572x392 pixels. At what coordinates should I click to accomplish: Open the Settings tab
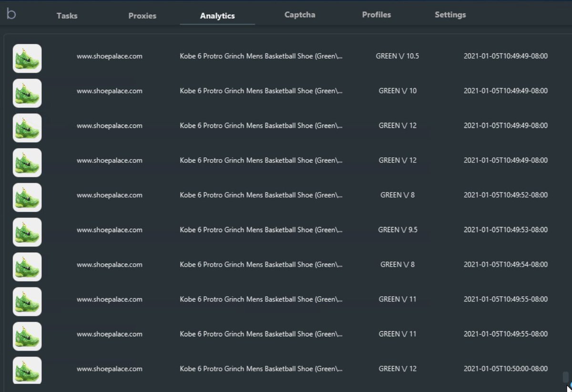click(x=450, y=15)
